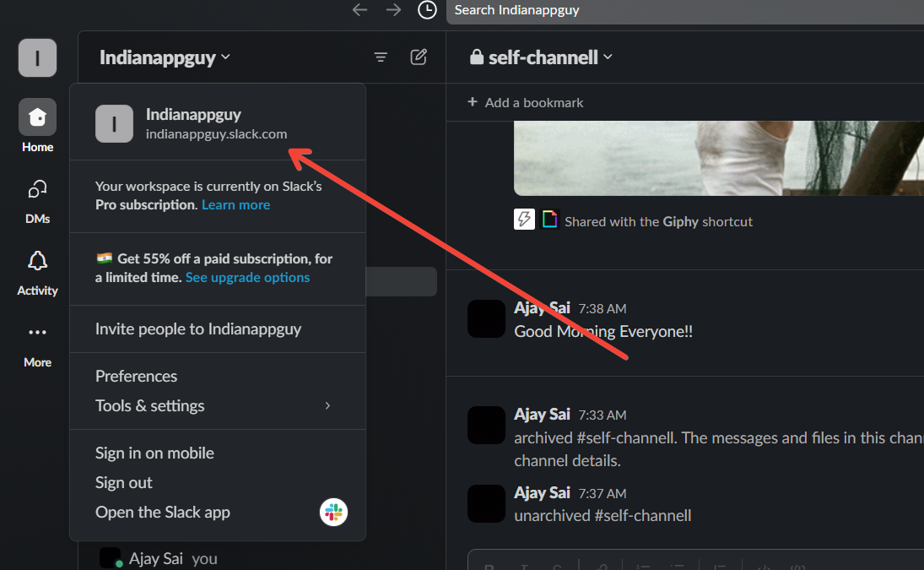The height and width of the screenshot is (570, 924).
Task: Click the compose new message icon
Action: point(419,57)
